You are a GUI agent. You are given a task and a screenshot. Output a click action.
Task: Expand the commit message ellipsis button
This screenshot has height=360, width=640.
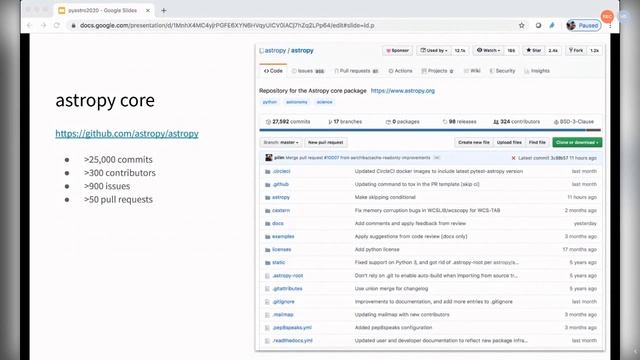click(437, 158)
